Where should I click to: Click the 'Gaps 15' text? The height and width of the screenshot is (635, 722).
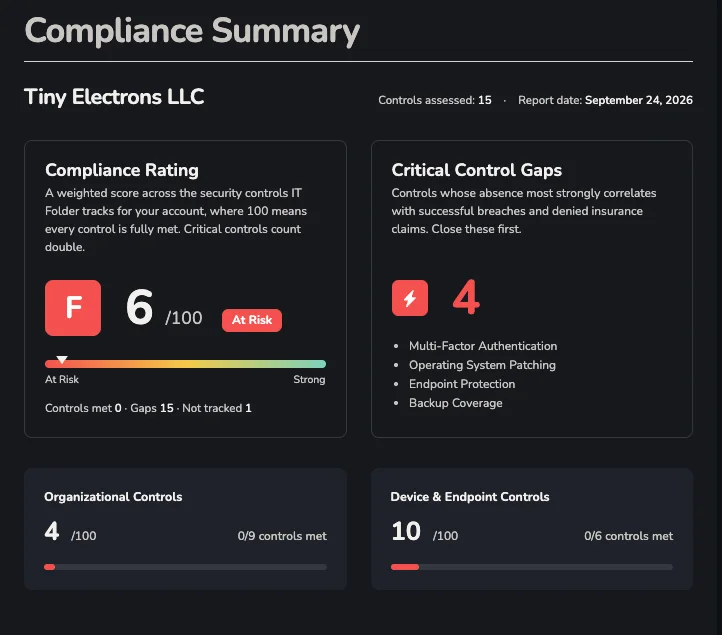pos(152,408)
